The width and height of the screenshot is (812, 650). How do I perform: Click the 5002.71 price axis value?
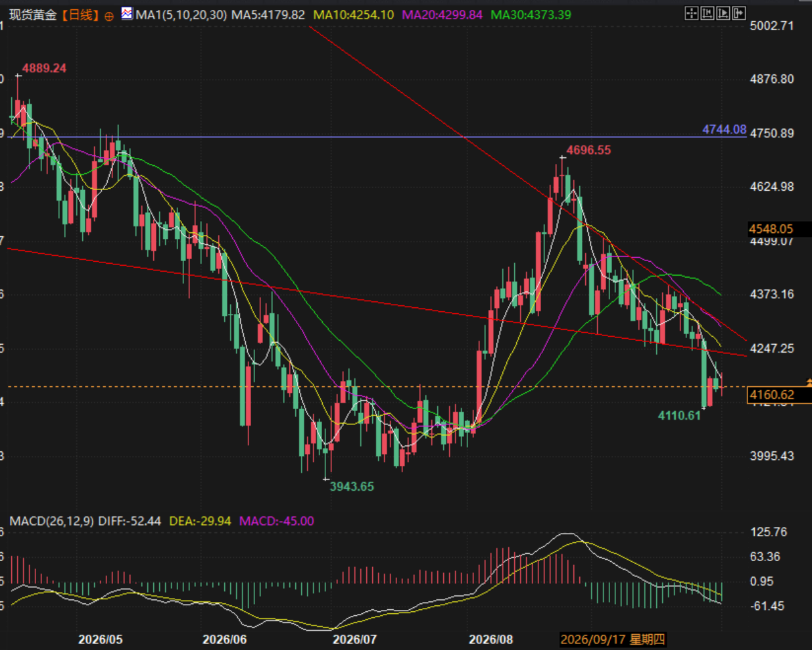click(x=772, y=26)
